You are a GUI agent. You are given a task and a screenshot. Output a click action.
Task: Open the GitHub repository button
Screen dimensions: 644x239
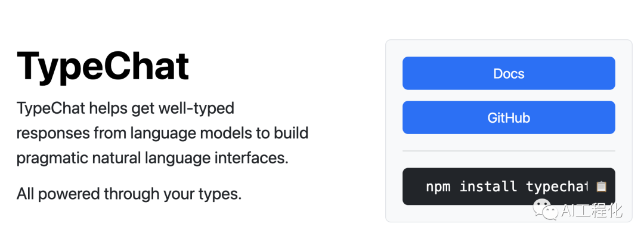tap(509, 117)
